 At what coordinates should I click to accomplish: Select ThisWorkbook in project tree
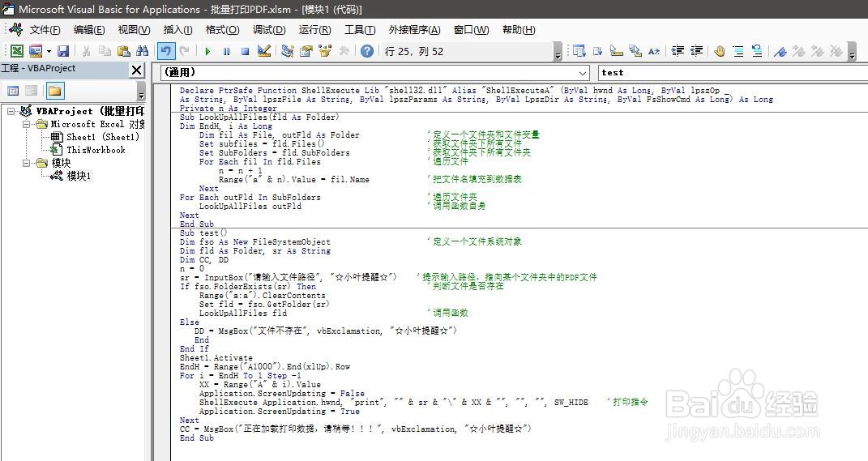(96, 150)
